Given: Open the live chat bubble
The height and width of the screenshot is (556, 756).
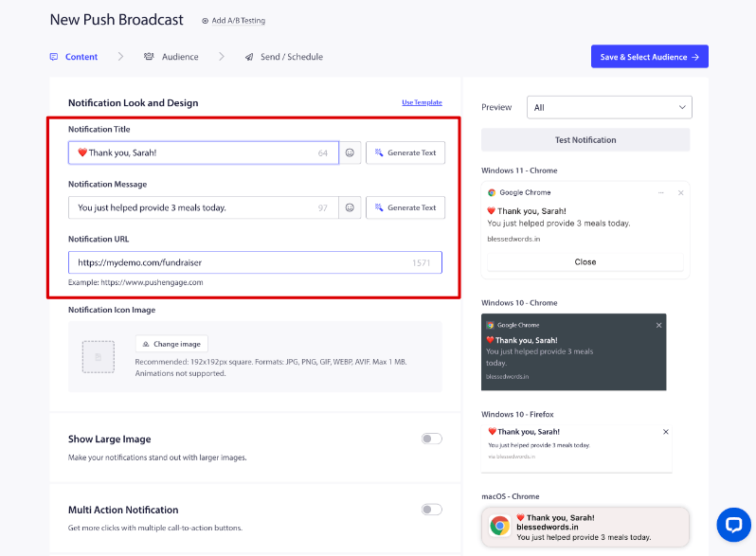Looking at the screenshot, I should coord(733,525).
